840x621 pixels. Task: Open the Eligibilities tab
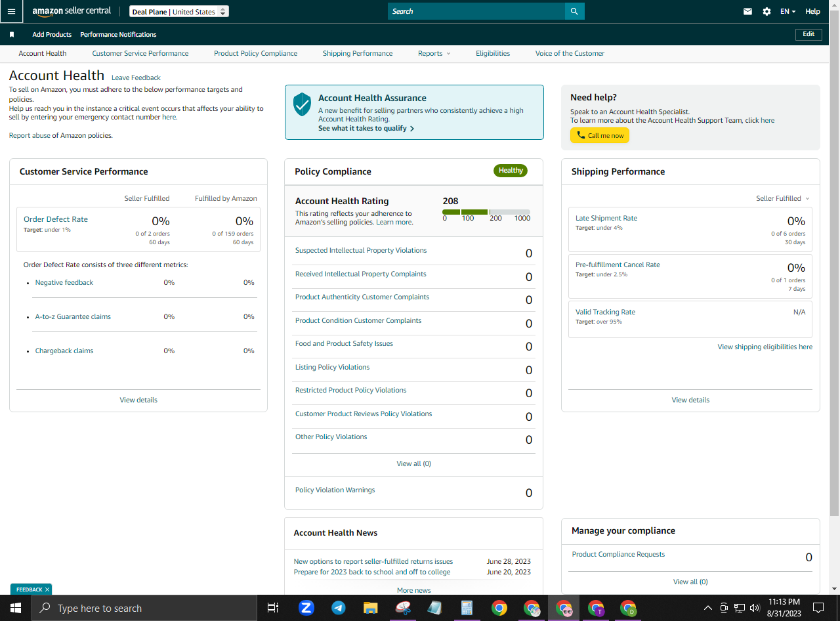click(493, 53)
